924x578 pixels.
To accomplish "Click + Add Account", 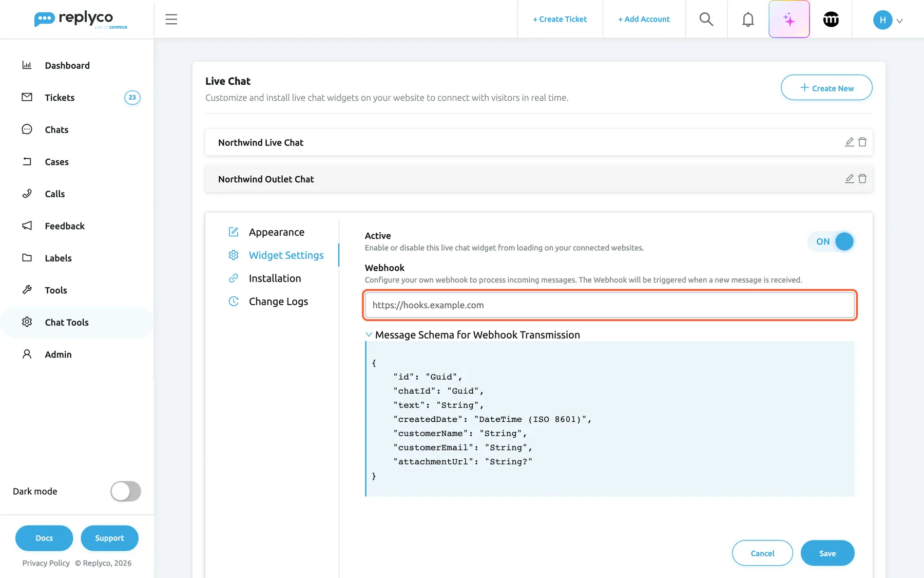I will [x=644, y=19].
